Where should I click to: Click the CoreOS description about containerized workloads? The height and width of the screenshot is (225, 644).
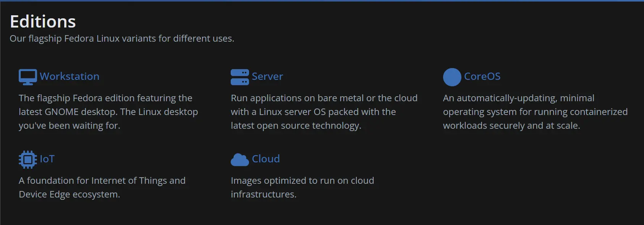pos(535,112)
